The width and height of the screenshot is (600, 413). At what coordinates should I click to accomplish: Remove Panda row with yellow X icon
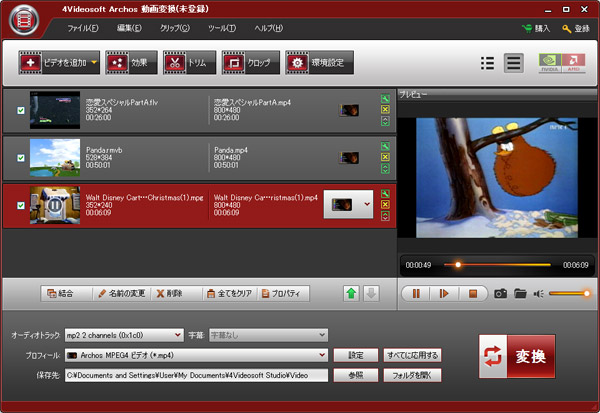click(385, 157)
